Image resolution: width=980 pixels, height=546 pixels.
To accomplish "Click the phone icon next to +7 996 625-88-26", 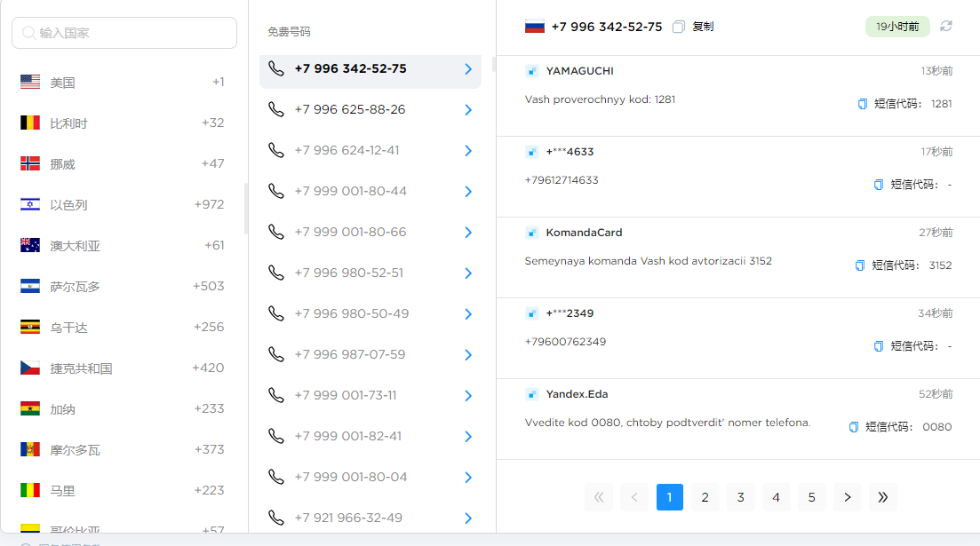I will [276, 109].
